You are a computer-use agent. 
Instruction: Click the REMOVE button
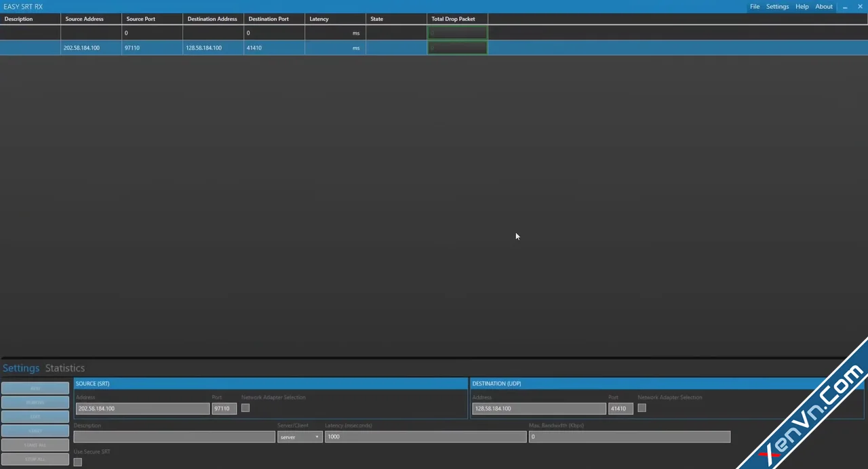(35, 403)
